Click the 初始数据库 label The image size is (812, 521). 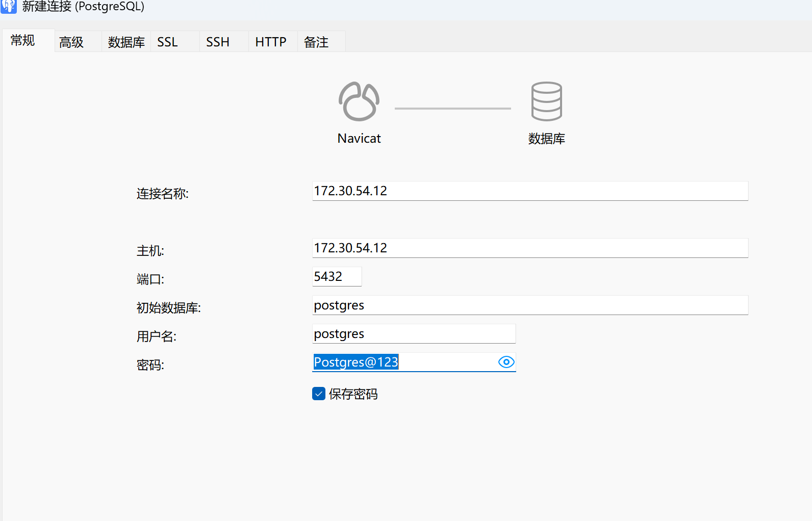169,308
